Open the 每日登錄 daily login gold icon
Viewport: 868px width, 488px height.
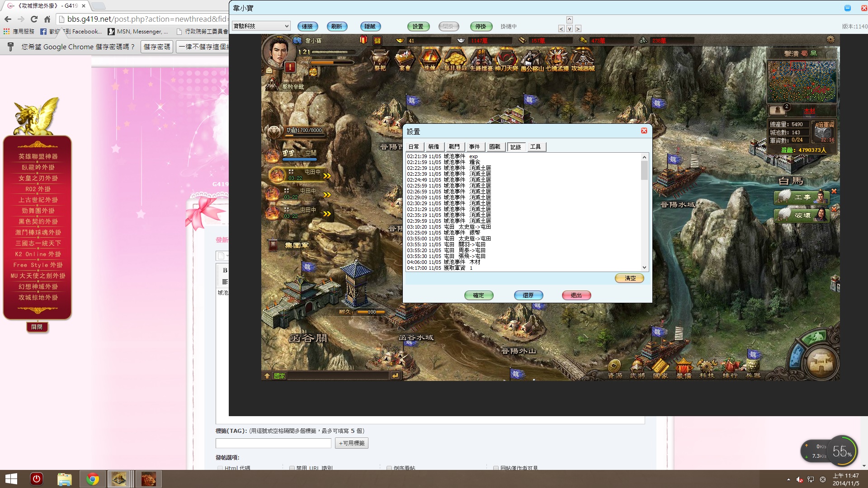[x=455, y=60]
